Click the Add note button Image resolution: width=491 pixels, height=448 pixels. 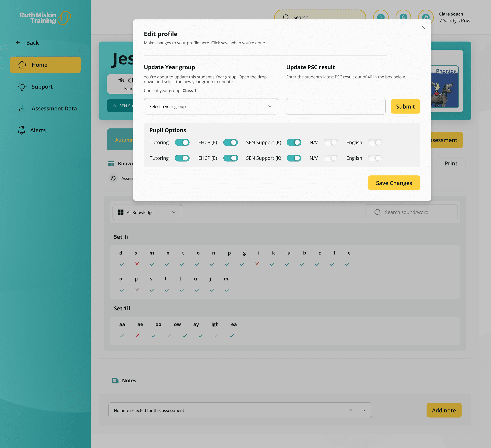point(444,410)
